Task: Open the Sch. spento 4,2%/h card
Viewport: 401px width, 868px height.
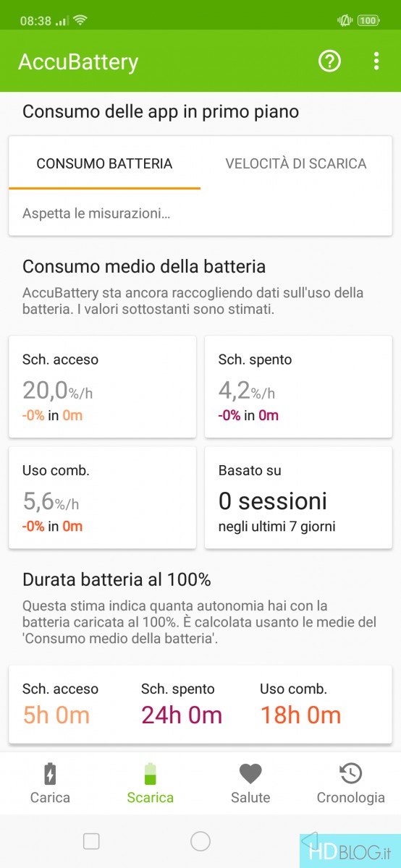Action: [298, 386]
